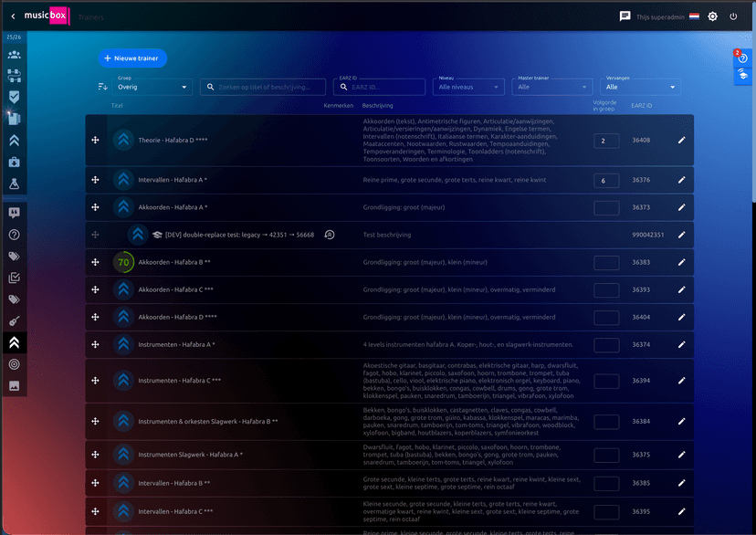The height and width of the screenshot is (535, 756).
Task: Focus the EARZ ID search field
Action: point(379,87)
